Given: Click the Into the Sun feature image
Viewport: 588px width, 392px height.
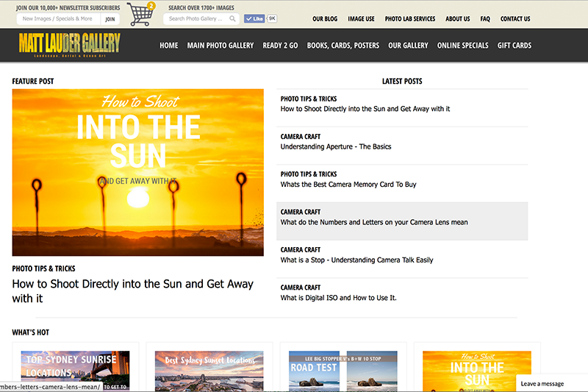Looking at the screenshot, I should pos(137,172).
